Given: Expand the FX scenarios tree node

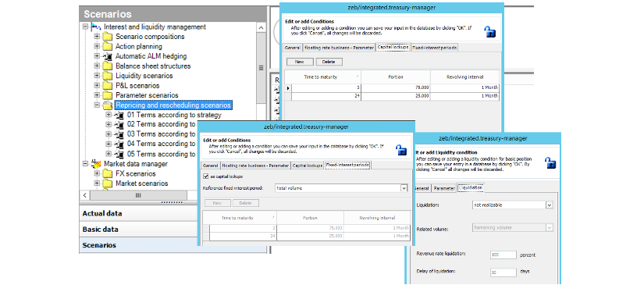Looking at the screenshot, I should tap(97, 173).
